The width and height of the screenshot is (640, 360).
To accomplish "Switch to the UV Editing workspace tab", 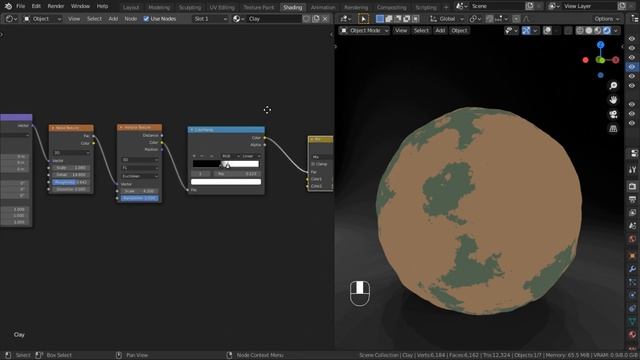I will [x=222, y=7].
